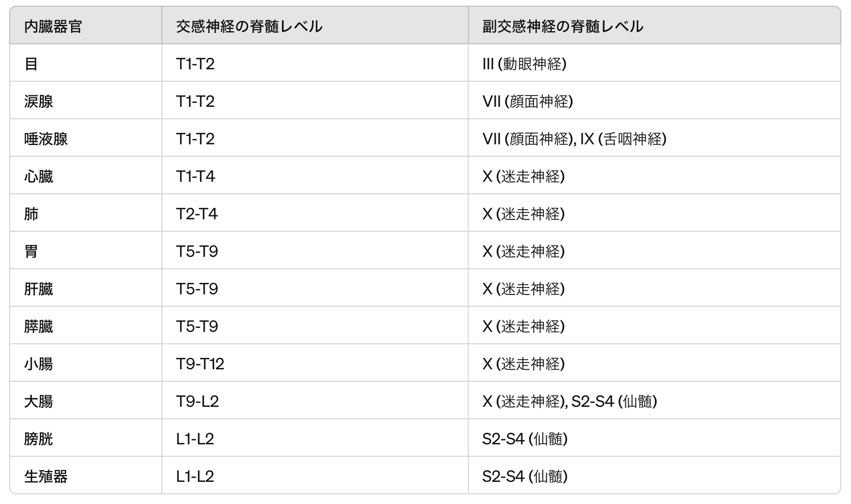
Task: Click the 副交感神経の脊髄レベル column header
Action: click(x=563, y=26)
